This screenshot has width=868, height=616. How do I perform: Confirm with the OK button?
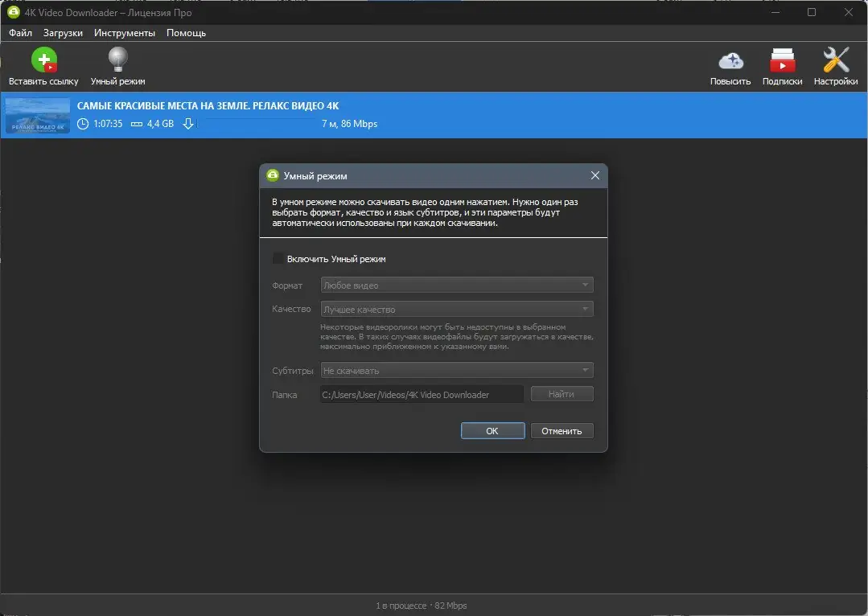pyautogui.click(x=492, y=430)
